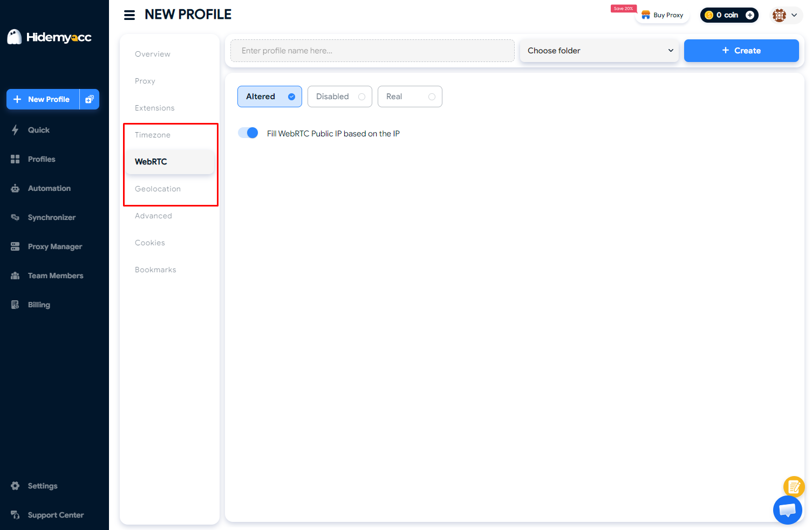Open the duplicate profile icon beside New Profile

coord(90,99)
